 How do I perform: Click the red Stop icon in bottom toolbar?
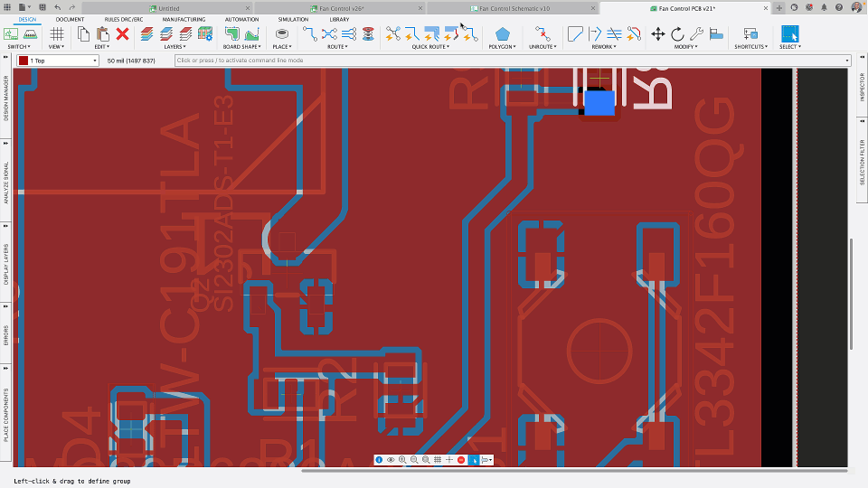coord(461,460)
